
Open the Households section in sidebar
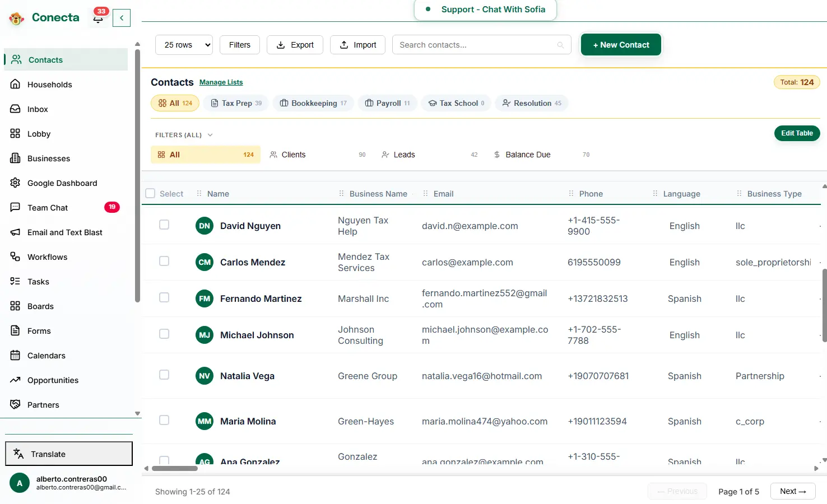tap(49, 84)
